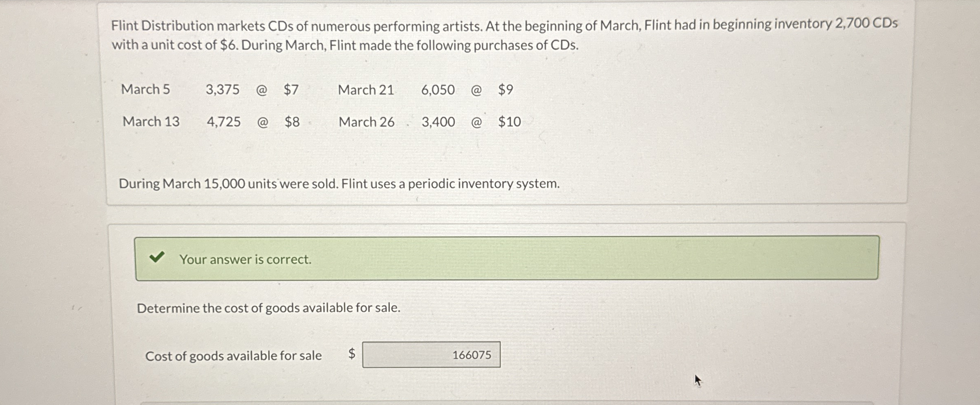Select the "March 13" purchase date

151,121
